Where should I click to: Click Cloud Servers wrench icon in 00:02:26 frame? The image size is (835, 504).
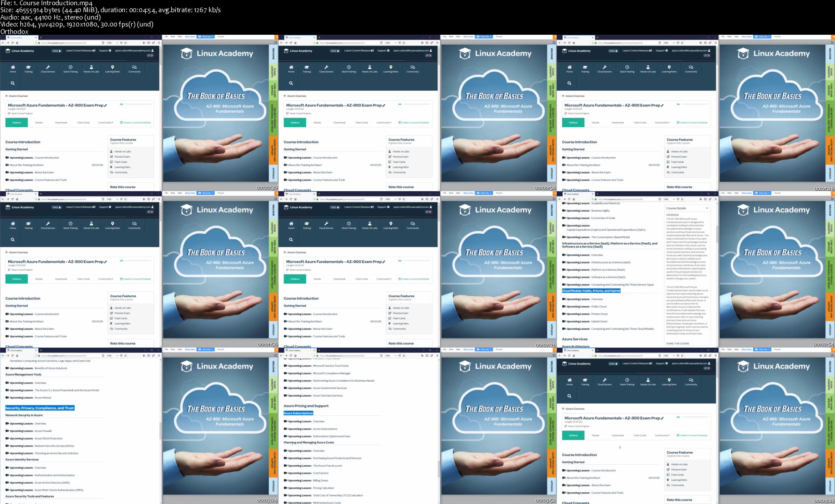[x=326, y=224]
